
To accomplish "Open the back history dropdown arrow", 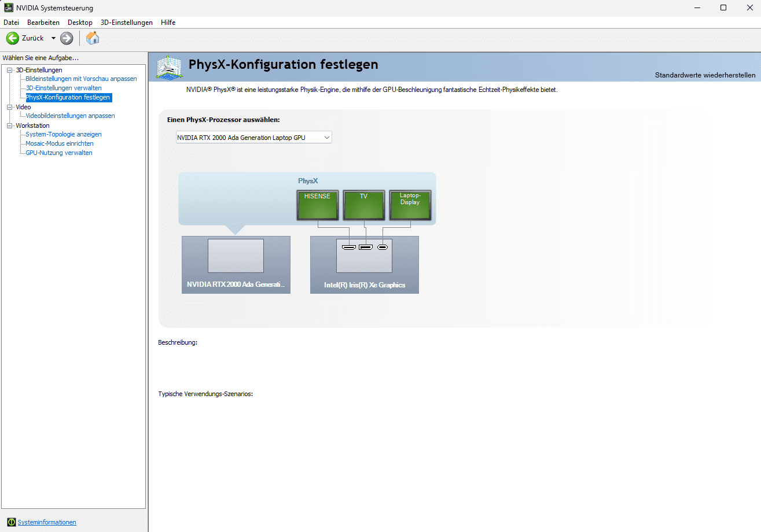I will point(53,38).
